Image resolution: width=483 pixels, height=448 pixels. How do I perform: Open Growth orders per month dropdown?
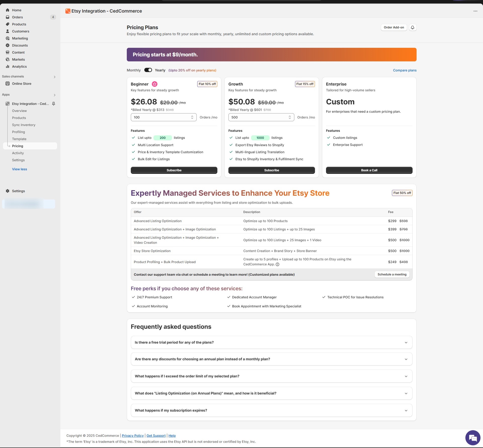[x=261, y=117]
